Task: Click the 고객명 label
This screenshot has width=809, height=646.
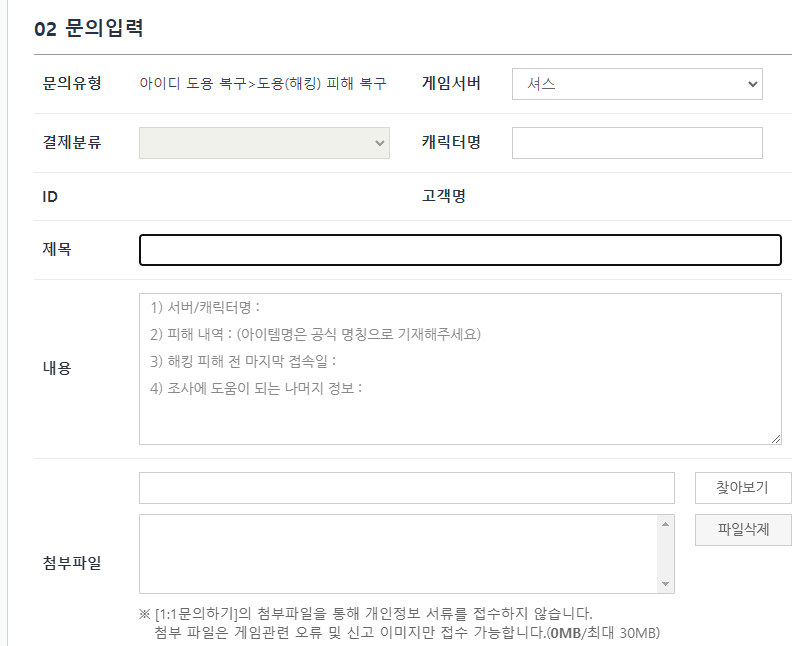Action: click(444, 196)
